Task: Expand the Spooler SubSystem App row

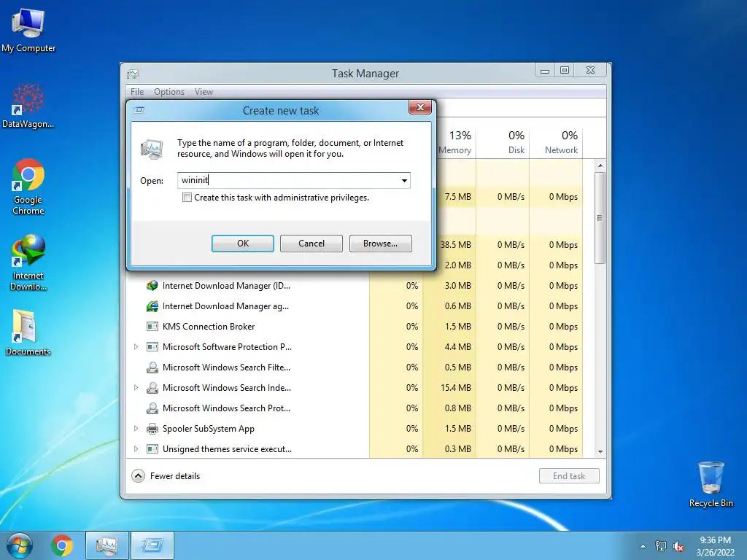Action: click(x=136, y=429)
